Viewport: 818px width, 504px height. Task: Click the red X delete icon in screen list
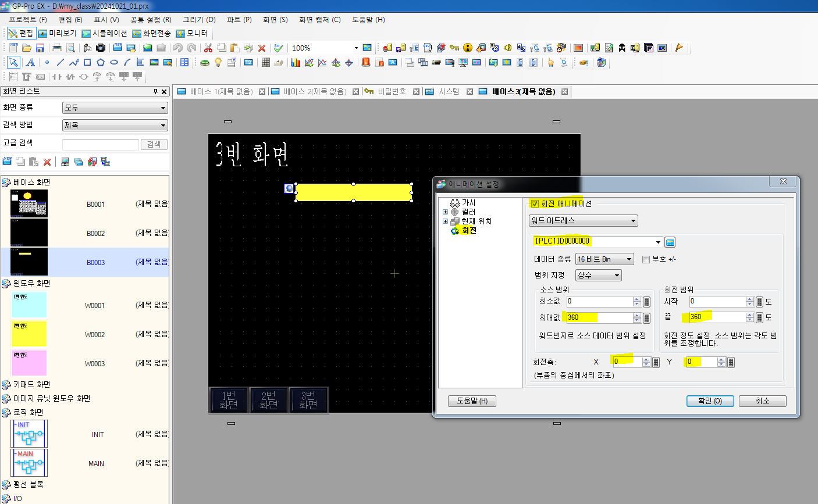coord(47,162)
